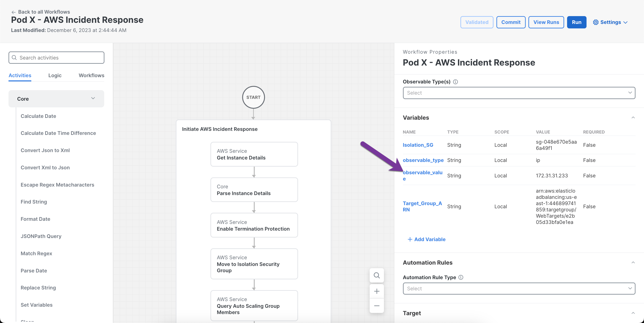Select Convert Json to Xml activity
644x323 pixels.
[x=45, y=150]
